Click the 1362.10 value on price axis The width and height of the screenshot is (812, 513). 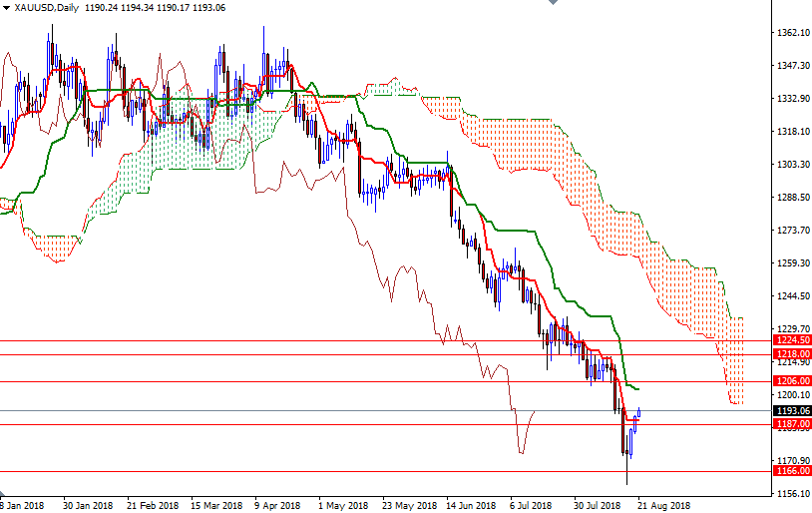click(792, 33)
